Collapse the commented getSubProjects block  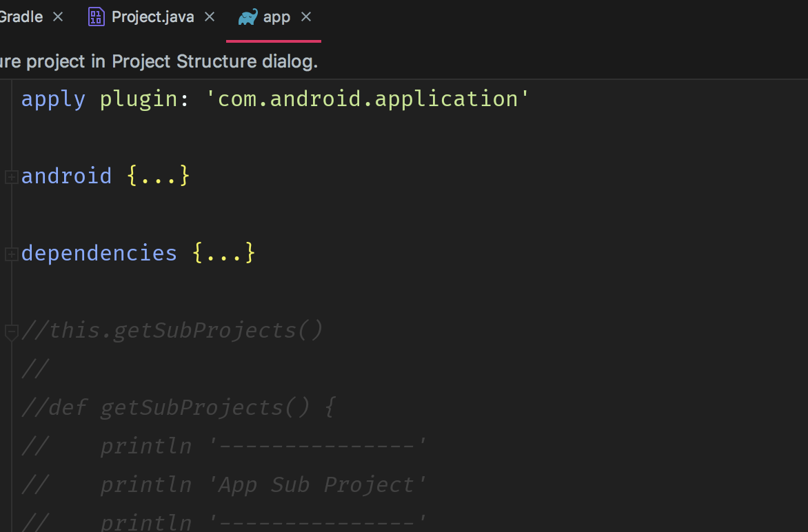click(11, 332)
